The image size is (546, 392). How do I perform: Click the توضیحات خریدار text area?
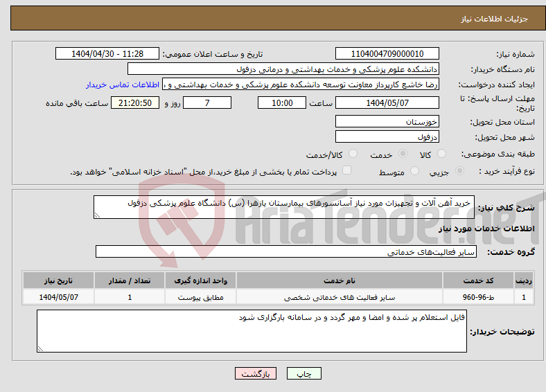pos(252,331)
